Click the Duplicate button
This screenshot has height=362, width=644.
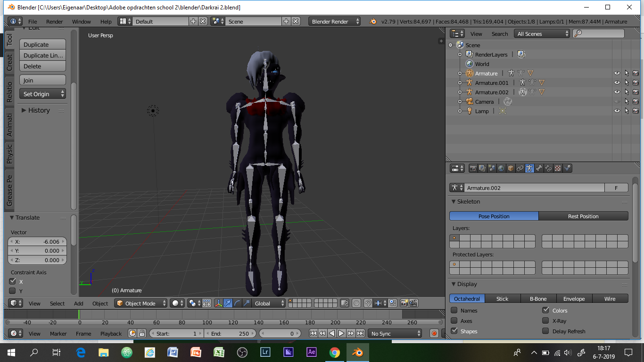click(42, 44)
